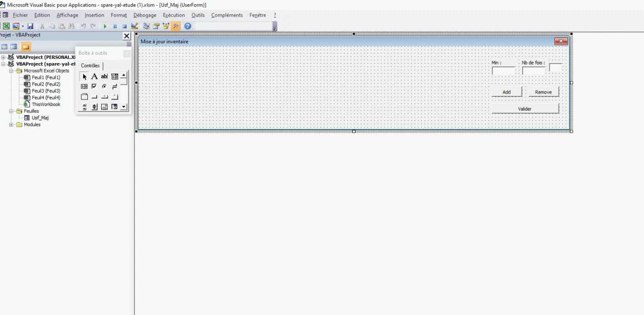Click Toggle Folders icon in Project panel
Viewport: 644px width, 315px height.
26,47
